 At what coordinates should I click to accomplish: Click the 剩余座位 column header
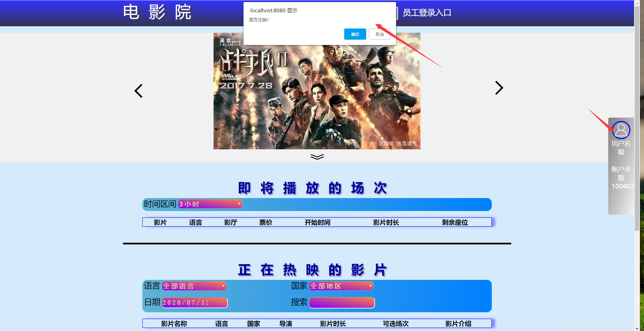click(x=455, y=222)
